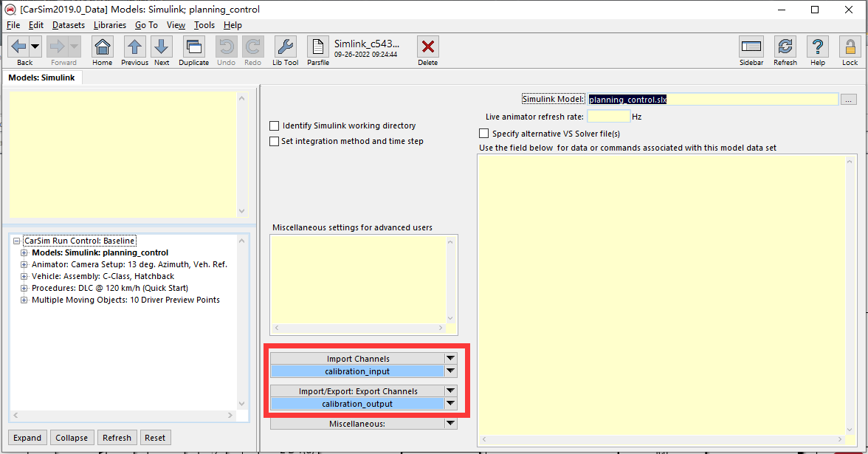This screenshot has width=868, height=454.
Task: Click the browse button next to Simulink Model
Action: tap(848, 100)
